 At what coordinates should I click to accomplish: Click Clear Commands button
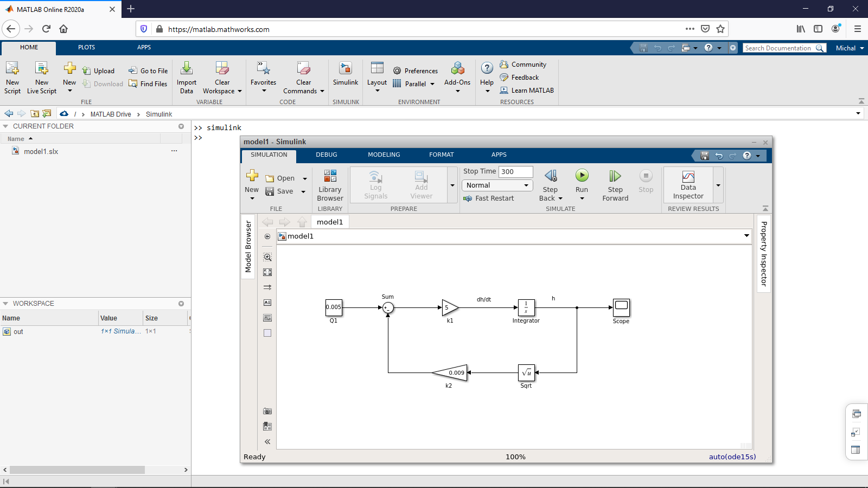304,78
